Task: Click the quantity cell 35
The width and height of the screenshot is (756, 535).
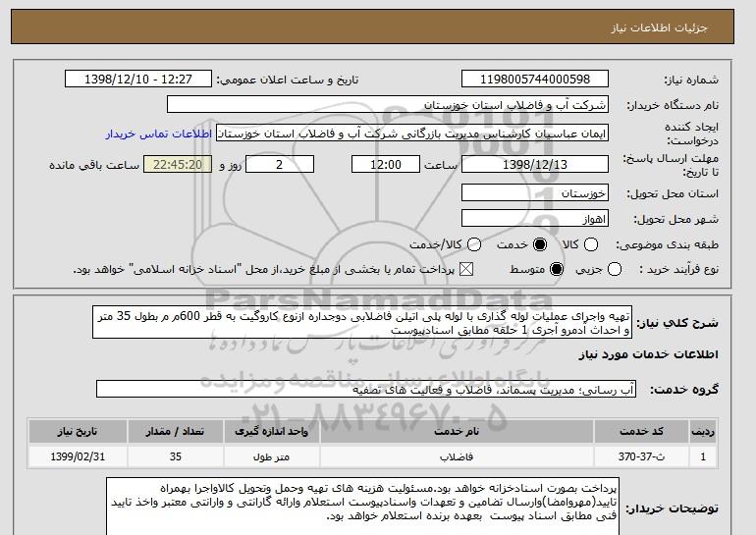Action: coord(176,456)
